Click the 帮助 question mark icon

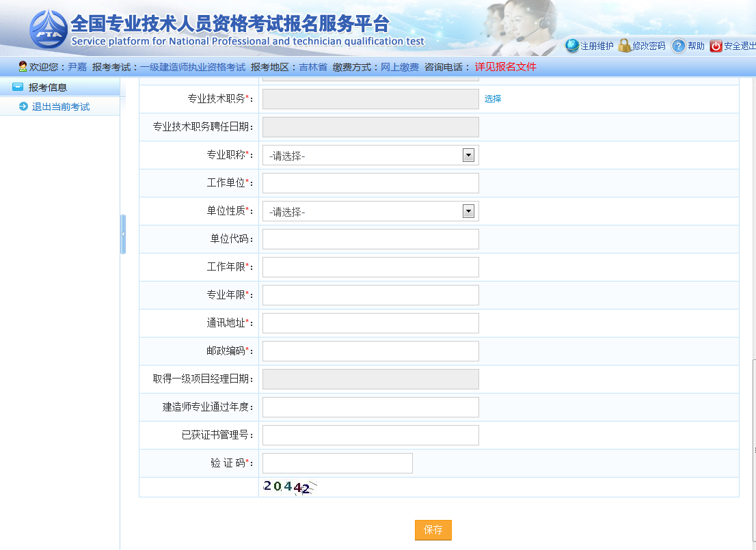point(678,46)
